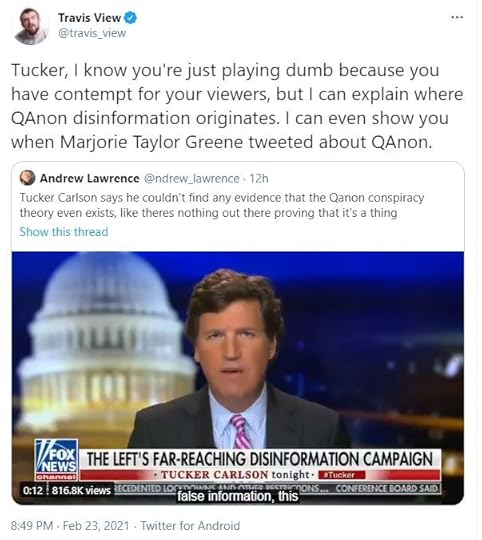Open the 8:49 PM tweet timestamp
482x540 pixels.
click(x=32, y=526)
